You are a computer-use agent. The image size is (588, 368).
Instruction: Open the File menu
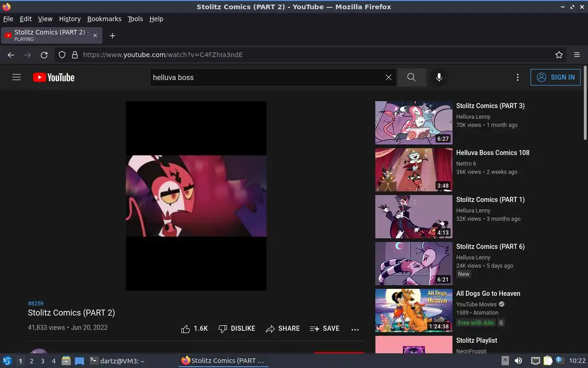point(8,19)
